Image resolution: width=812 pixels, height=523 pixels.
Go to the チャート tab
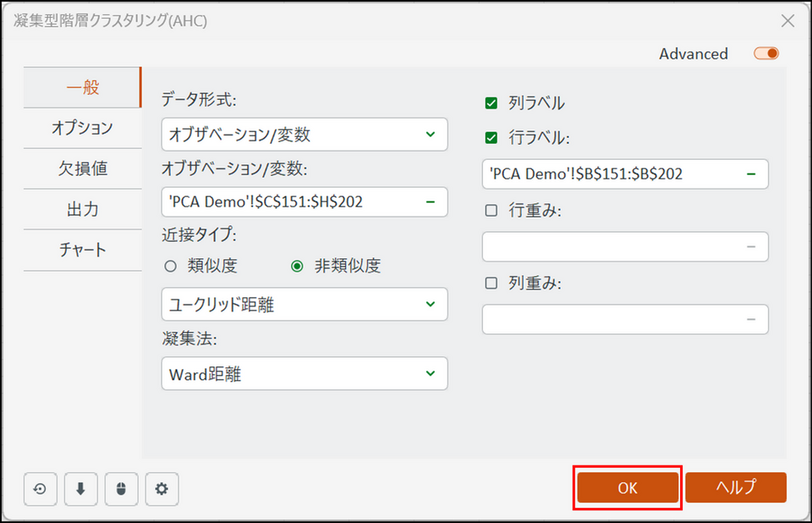[x=82, y=250]
